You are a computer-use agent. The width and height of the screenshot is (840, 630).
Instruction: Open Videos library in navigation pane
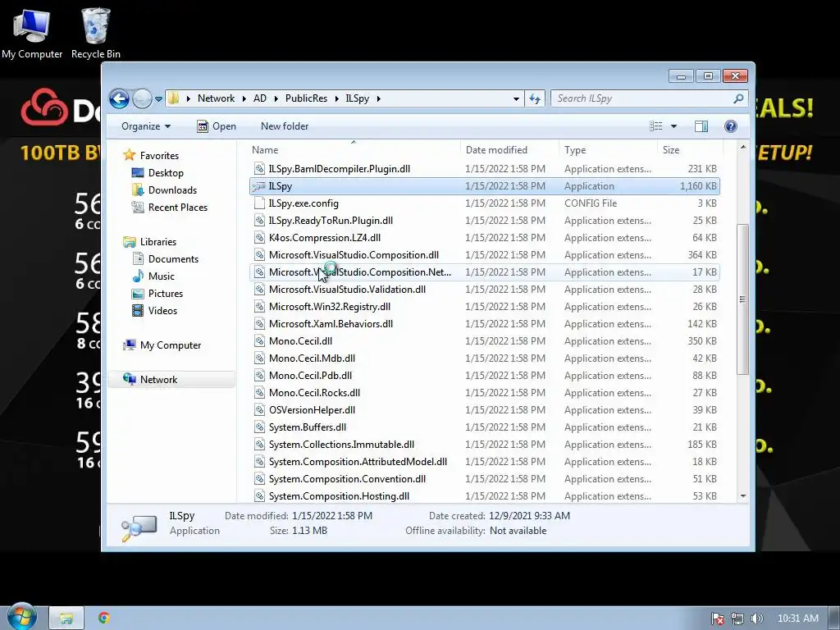162,311
